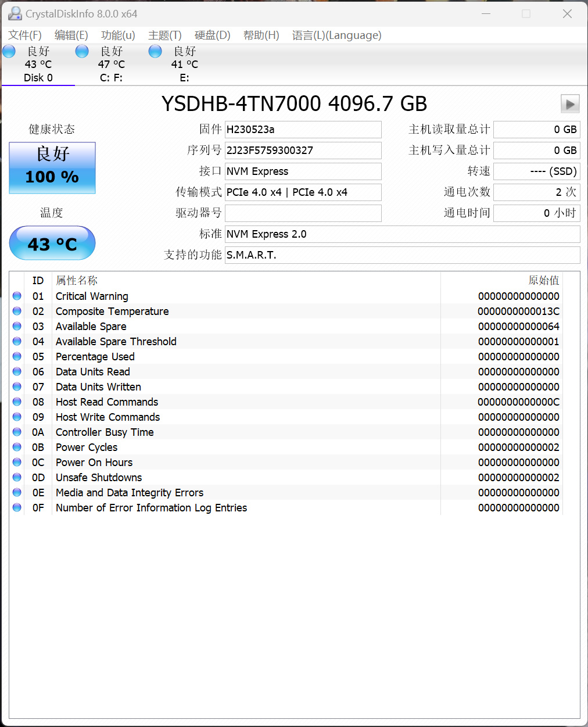The height and width of the screenshot is (727, 588).
Task: Select the C: F: drive tab
Action: coord(112,65)
